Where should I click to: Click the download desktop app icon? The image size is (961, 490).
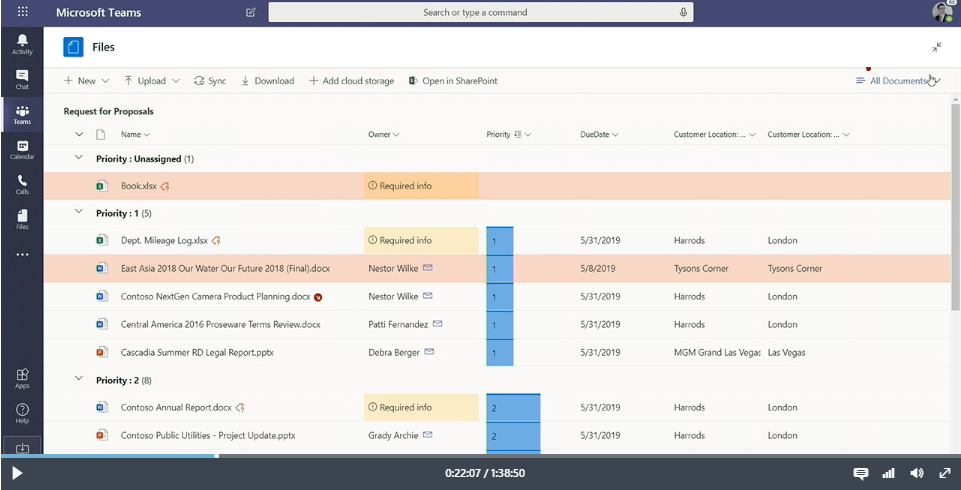(x=22, y=448)
